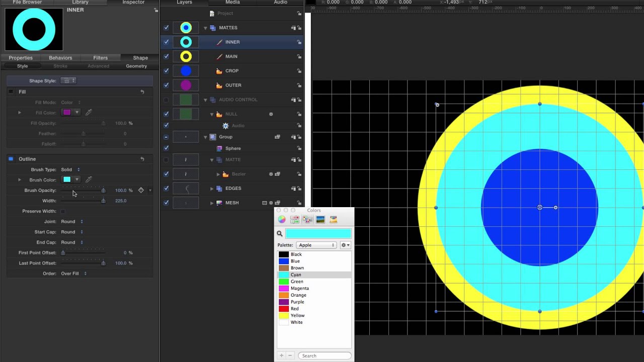Expand the MESH layer
644x362 pixels.
point(212,203)
